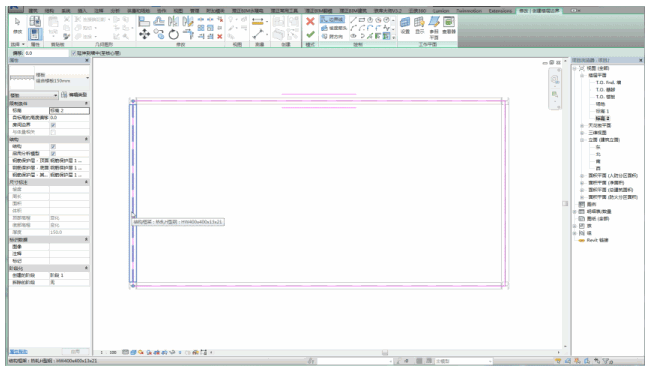The image size is (651, 369).
Task: Expand the Schedules/Quantities tree node
Action: click(x=575, y=212)
